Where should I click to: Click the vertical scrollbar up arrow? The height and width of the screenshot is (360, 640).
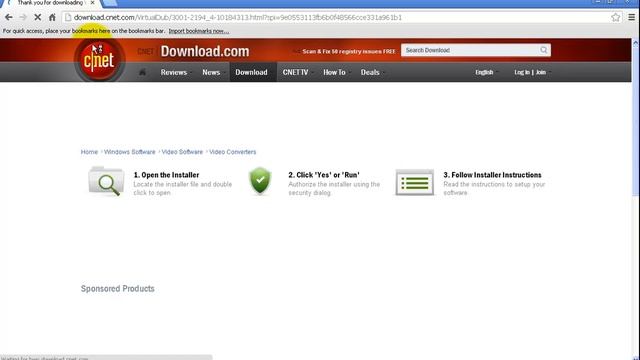(636, 42)
